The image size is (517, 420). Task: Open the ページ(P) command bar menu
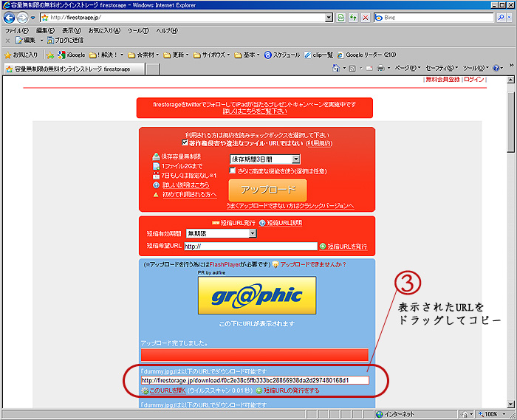point(408,68)
